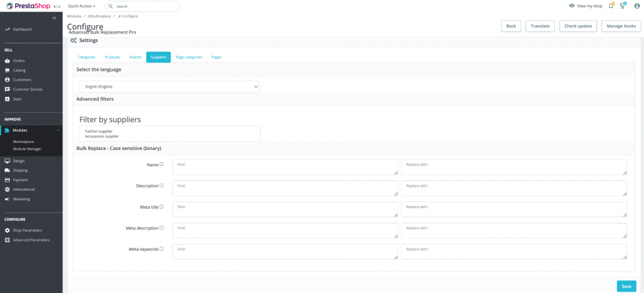Collapse the Modules menu chevron
This screenshot has width=644, height=293.
[x=58, y=130]
